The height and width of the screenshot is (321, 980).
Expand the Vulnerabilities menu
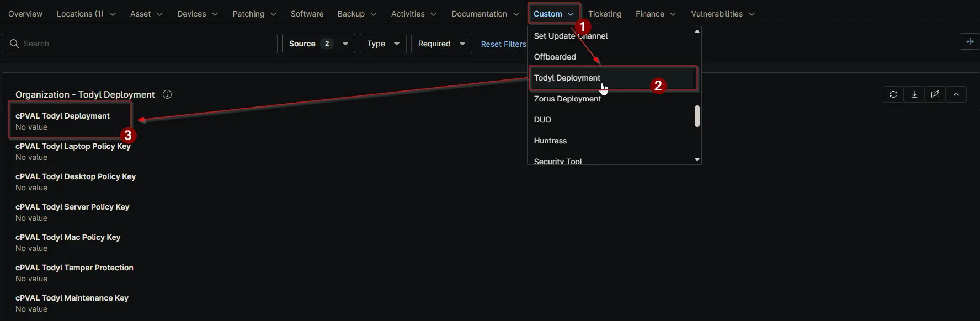tap(723, 14)
